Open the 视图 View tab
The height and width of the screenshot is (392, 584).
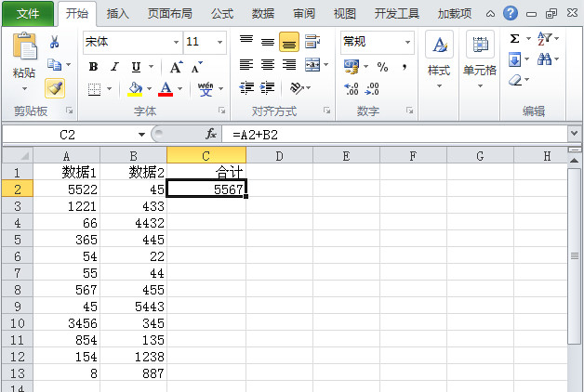(x=345, y=14)
